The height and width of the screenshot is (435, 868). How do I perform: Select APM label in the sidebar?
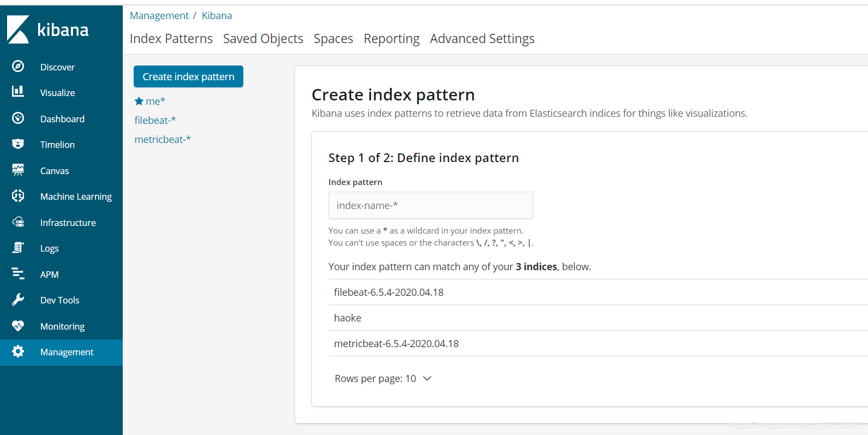(49, 275)
